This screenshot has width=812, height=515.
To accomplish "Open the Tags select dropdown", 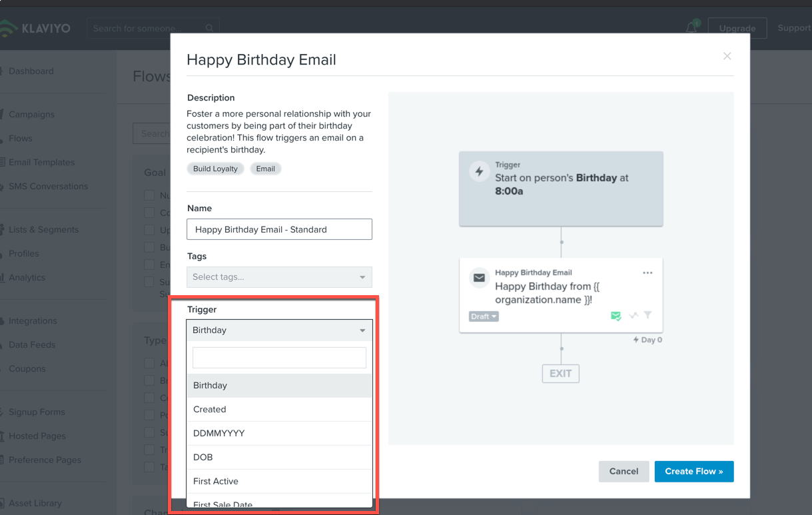I will (279, 276).
